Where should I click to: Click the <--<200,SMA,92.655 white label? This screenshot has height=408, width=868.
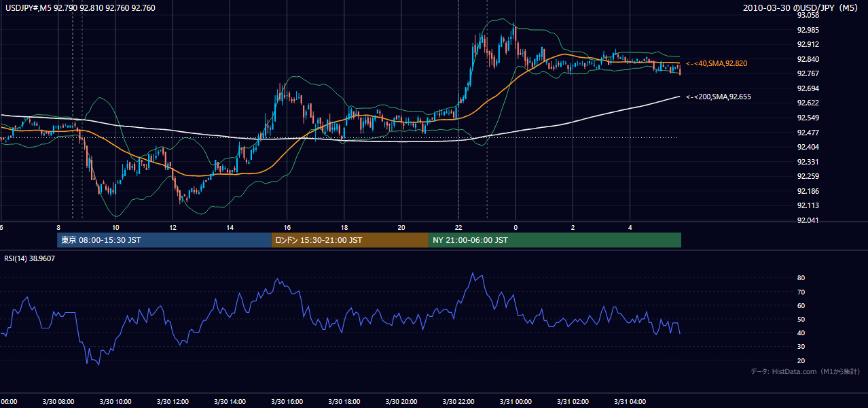click(x=719, y=97)
